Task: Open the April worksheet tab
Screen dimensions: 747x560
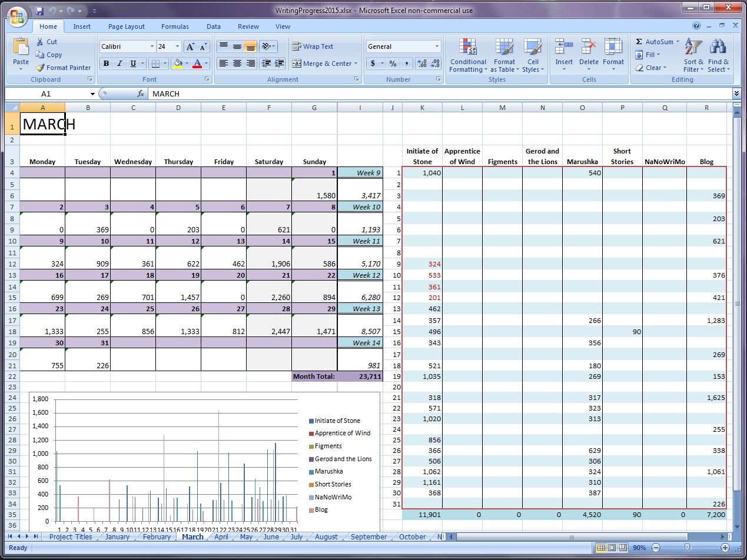Action: [x=221, y=536]
